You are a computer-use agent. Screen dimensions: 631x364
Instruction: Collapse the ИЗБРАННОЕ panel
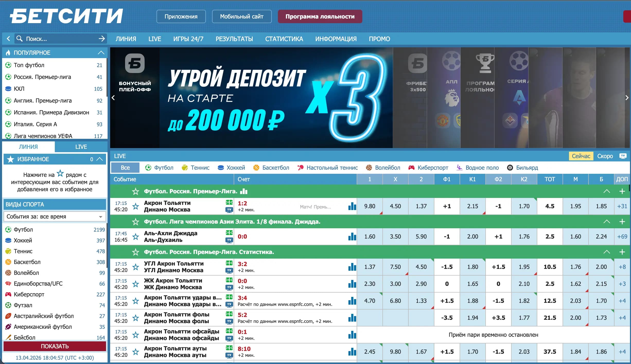(100, 159)
